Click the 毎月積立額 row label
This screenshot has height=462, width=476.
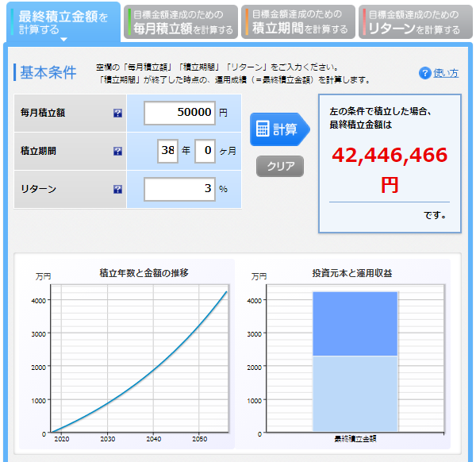coord(43,113)
